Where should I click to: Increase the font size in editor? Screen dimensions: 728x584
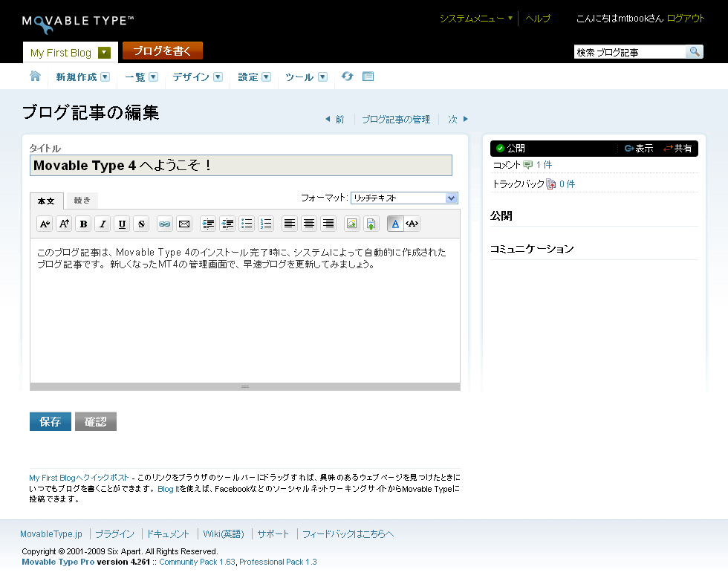click(x=64, y=224)
